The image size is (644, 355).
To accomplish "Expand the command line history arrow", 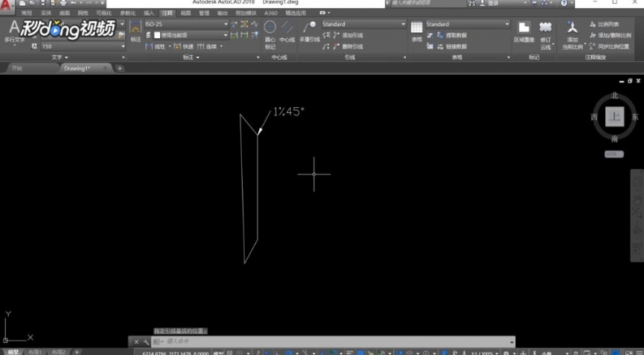I will (x=511, y=342).
